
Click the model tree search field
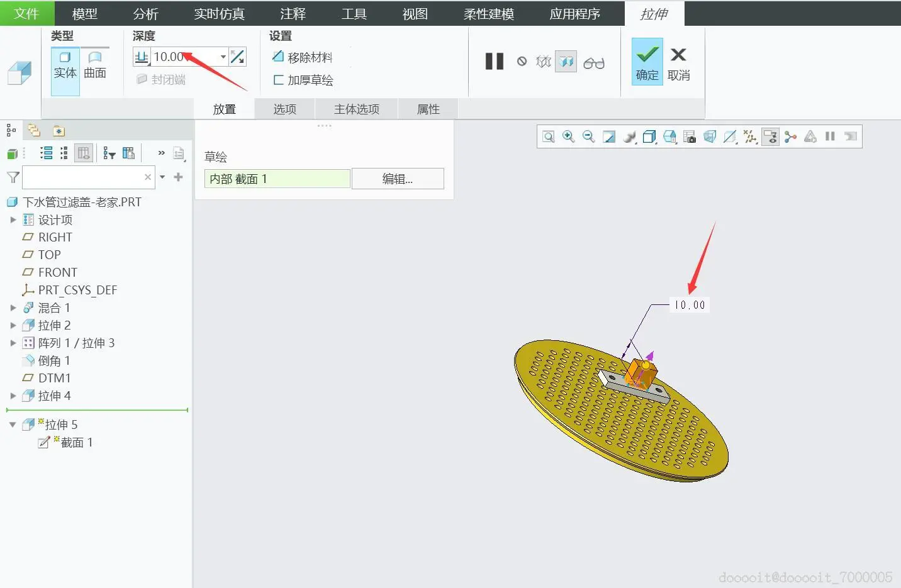[82, 177]
